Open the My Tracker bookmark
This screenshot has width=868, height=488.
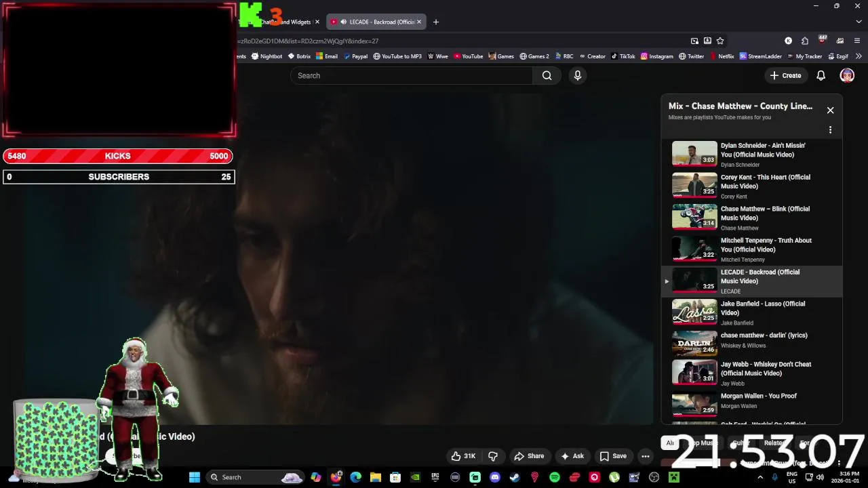(804, 56)
